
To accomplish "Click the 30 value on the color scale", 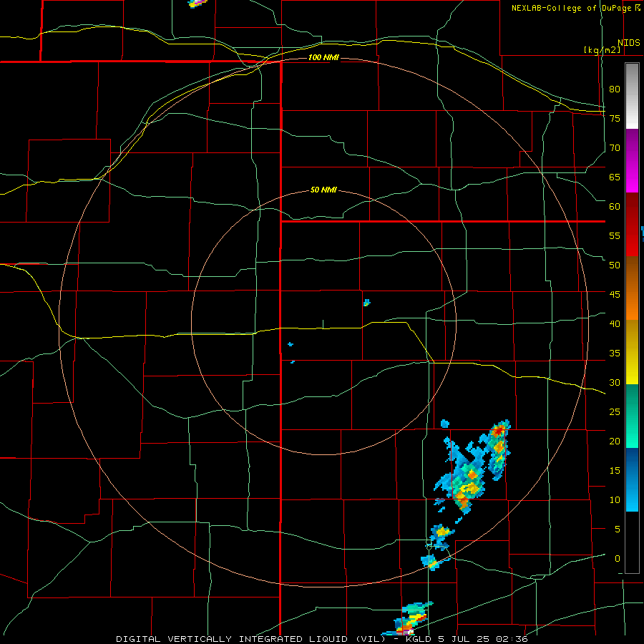I will coord(615,383).
